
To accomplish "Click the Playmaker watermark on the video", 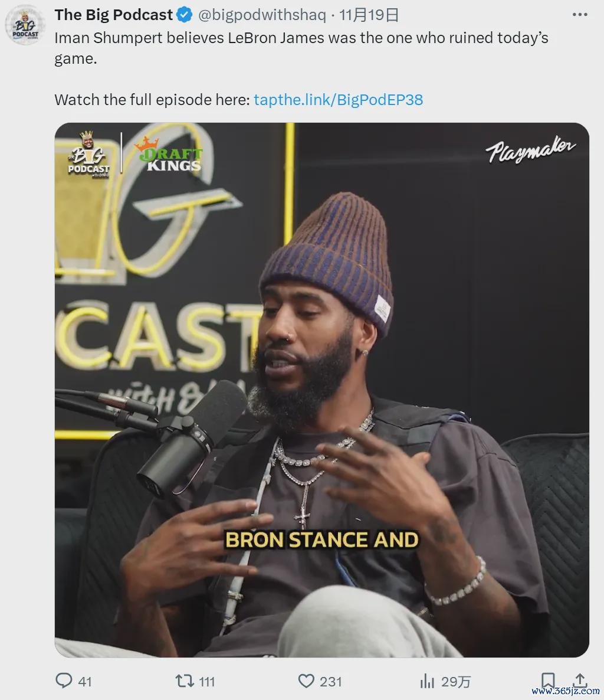I will point(530,150).
